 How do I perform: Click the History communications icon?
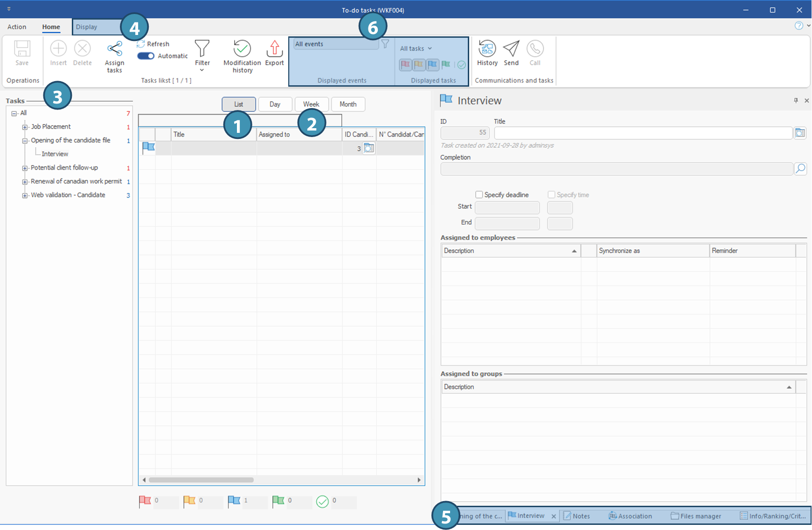(487, 49)
